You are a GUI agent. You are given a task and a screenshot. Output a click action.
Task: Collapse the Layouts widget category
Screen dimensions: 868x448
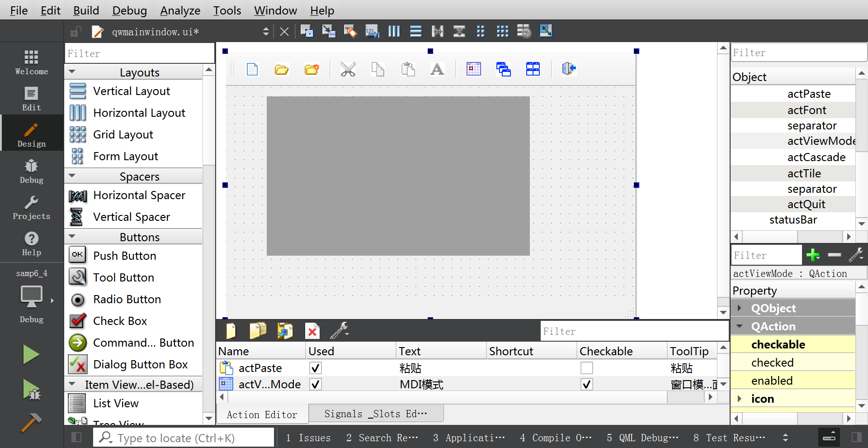pyautogui.click(x=72, y=72)
